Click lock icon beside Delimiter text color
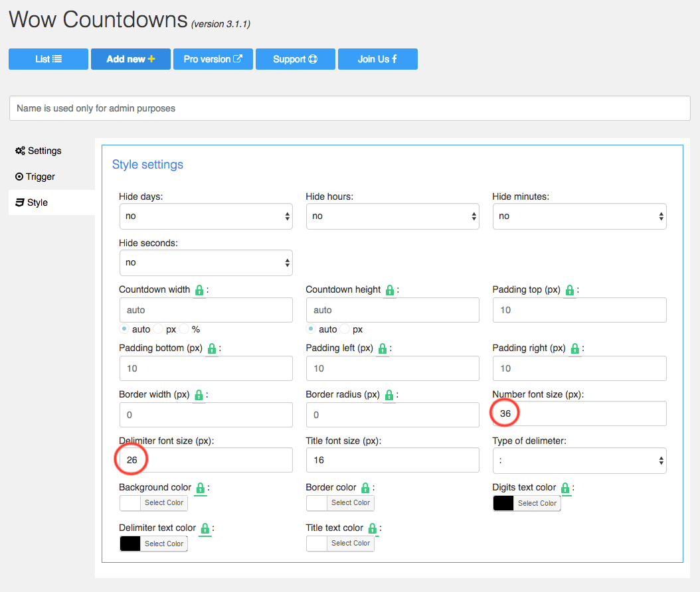 click(205, 528)
